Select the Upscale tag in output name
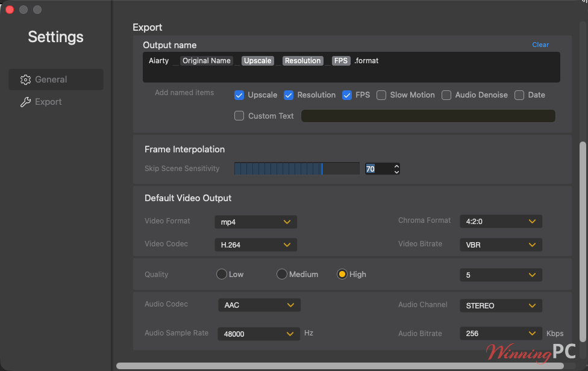Viewport: 588px width, 371px height. tap(258, 61)
